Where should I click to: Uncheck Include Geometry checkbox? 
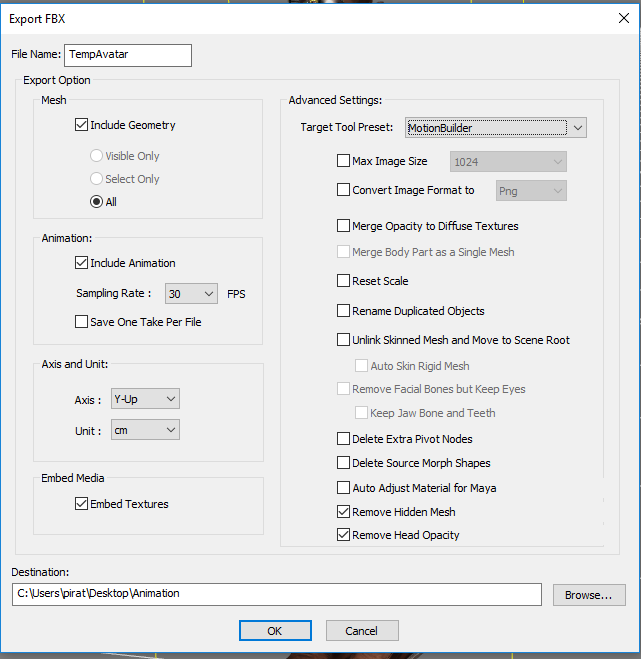(81, 125)
